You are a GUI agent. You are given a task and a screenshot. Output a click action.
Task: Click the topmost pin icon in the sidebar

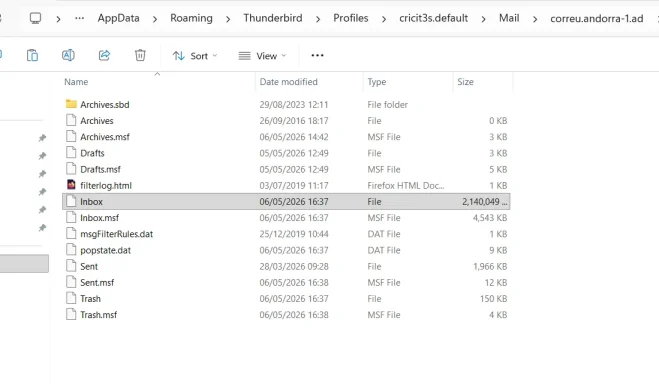click(x=42, y=138)
